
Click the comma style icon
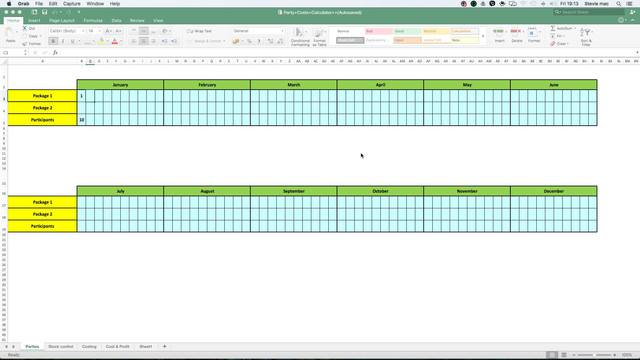point(259,41)
